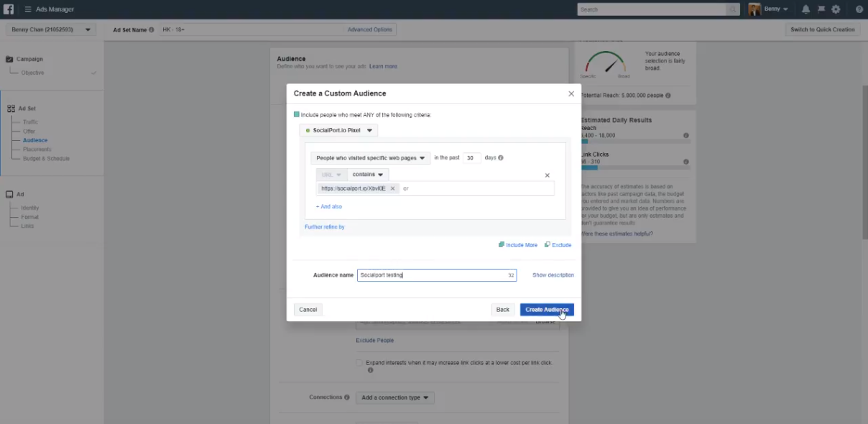The width and height of the screenshot is (868, 424).
Task: Open the Ads Manager hamburger menu
Action: 28,9
